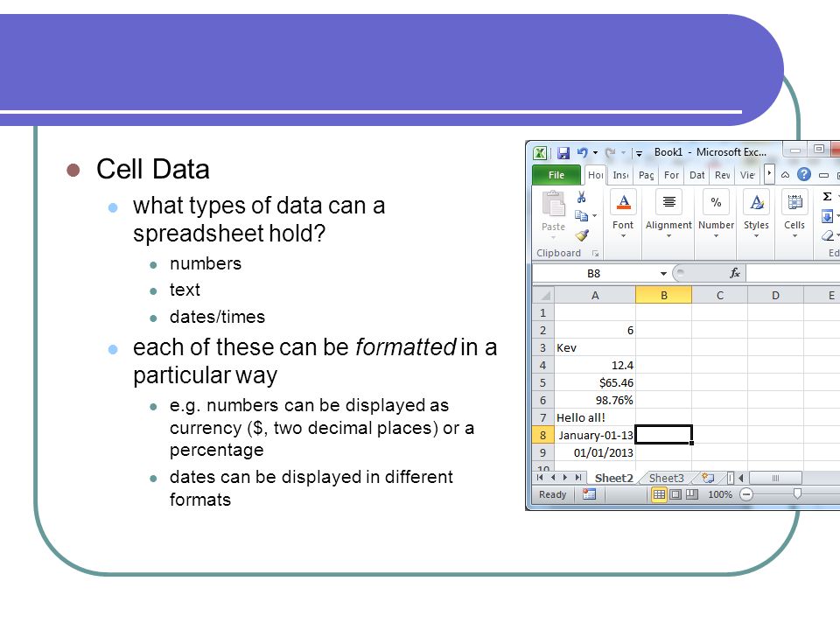Switch to the Page Layout ribbon tab
840x630 pixels.
pyautogui.click(x=646, y=175)
